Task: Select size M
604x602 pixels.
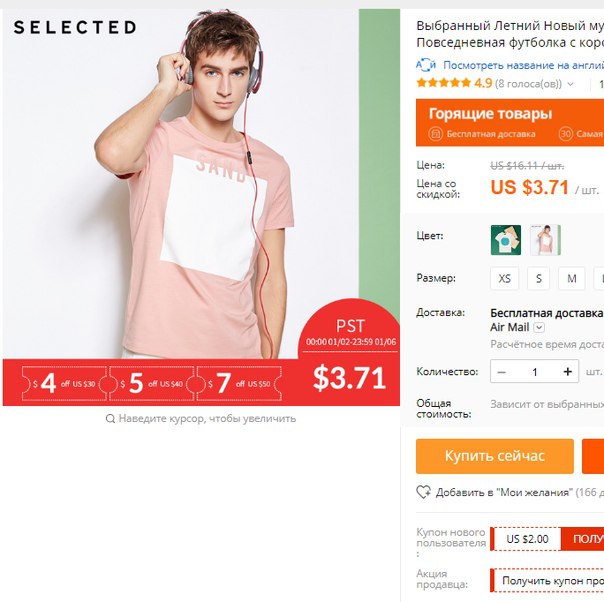Action: [x=572, y=278]
